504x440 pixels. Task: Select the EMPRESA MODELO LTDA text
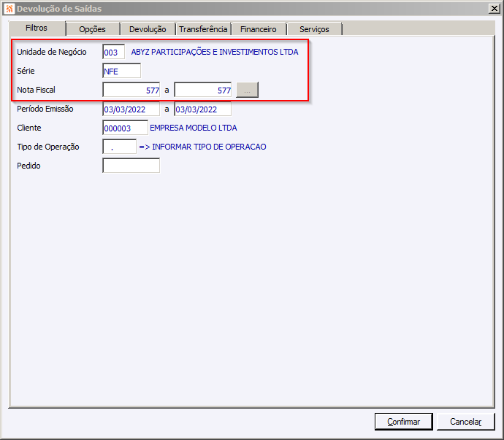(193, 128)
